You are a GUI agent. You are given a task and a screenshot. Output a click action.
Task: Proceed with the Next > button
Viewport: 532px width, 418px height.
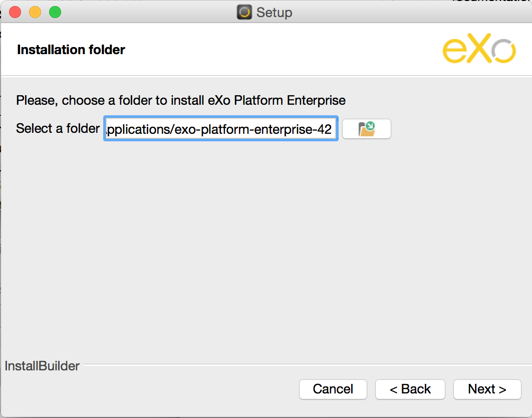(x=487, y=389)
